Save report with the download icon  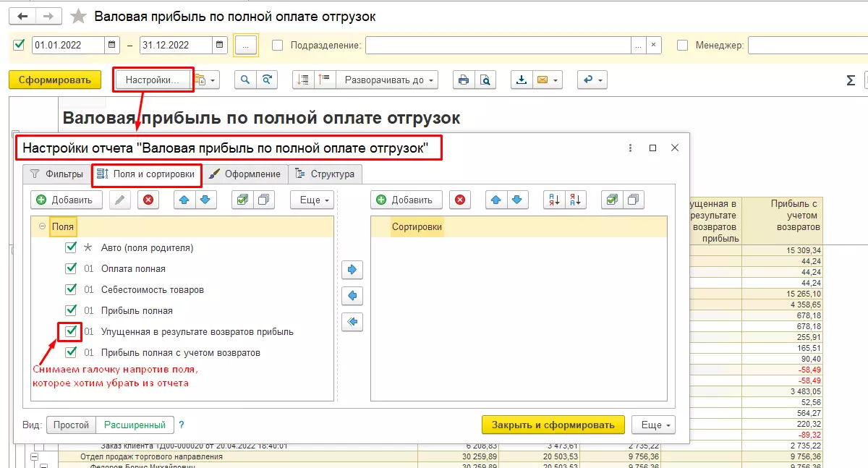click(521, 80)
